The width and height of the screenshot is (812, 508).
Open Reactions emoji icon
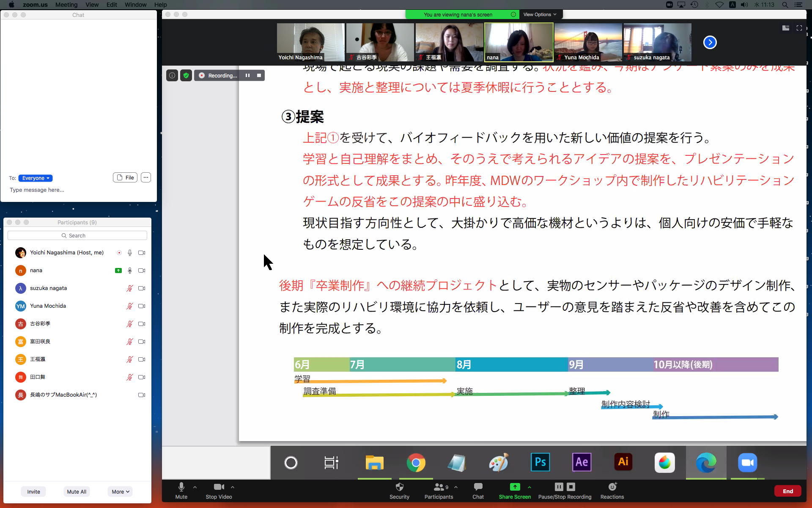click(612, 487)
